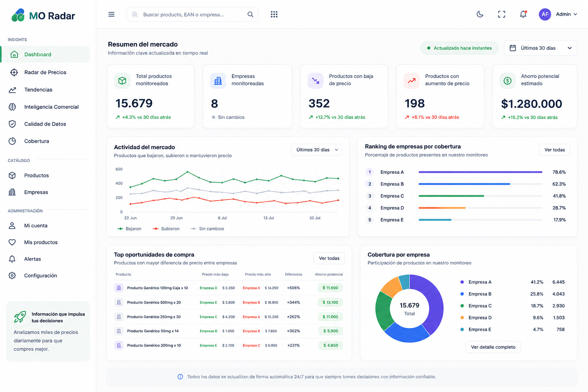Toggle dark mode with the moon icon
The width and height of the screenshot is (588, 392).
(480, 14)
